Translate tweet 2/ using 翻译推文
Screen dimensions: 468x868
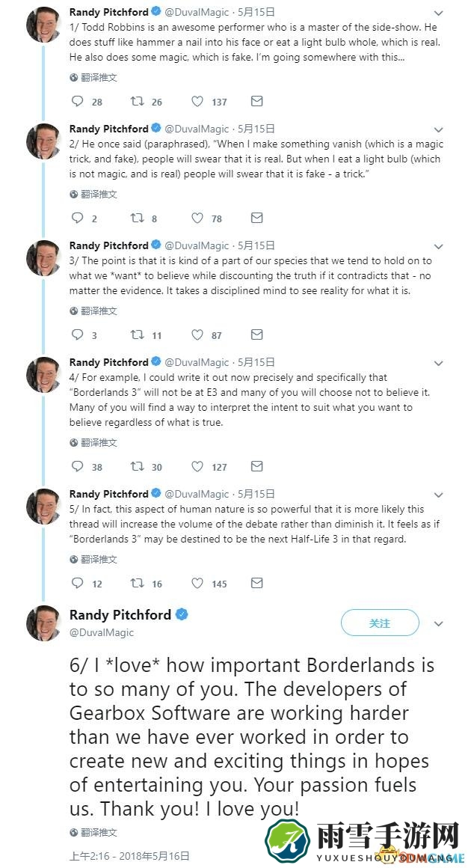pos(93,195)
